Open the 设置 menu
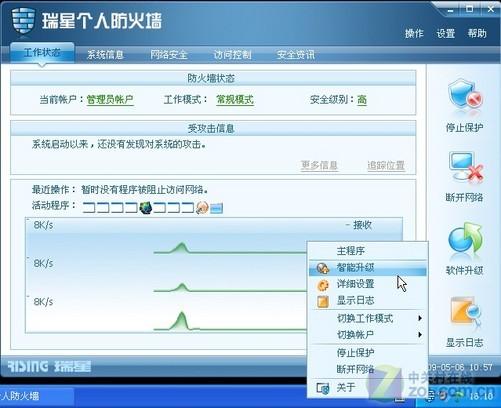 click(x=446, y=33)
